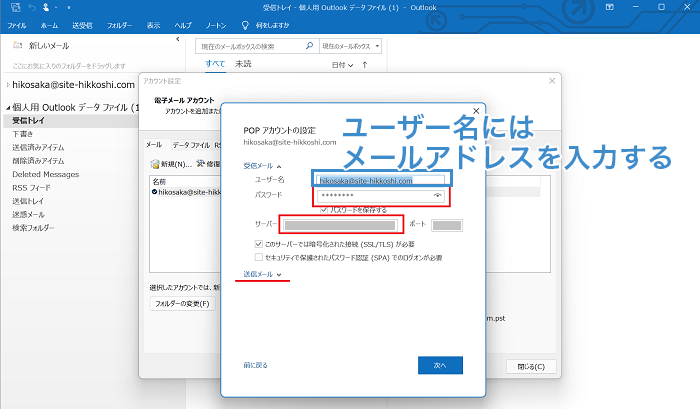Click the Next (次へ) button
This screenshot has height=409, width=700.
tap(440, 365)
